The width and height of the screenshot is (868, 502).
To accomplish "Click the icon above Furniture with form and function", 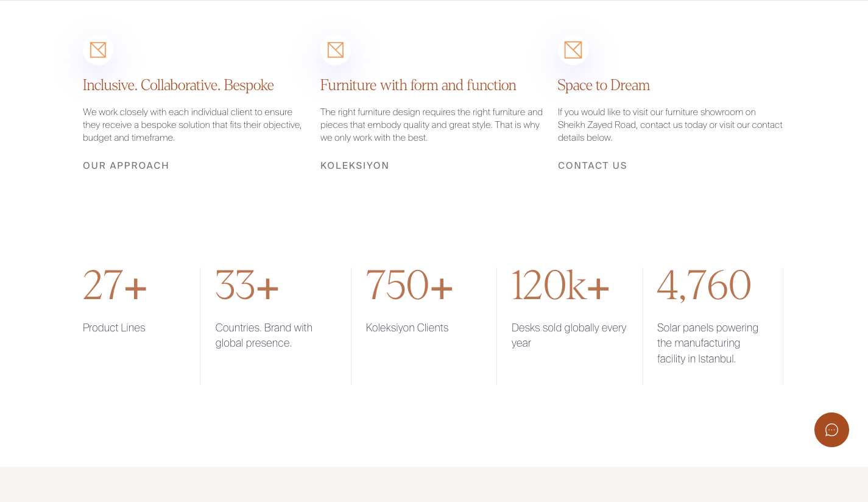I will click(336, 50).
